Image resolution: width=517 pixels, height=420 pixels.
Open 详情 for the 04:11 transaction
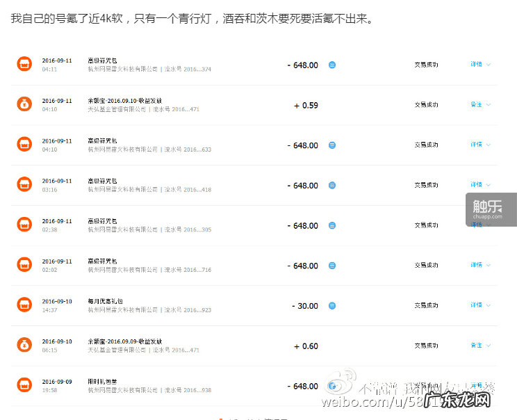[x=476, y=65]
